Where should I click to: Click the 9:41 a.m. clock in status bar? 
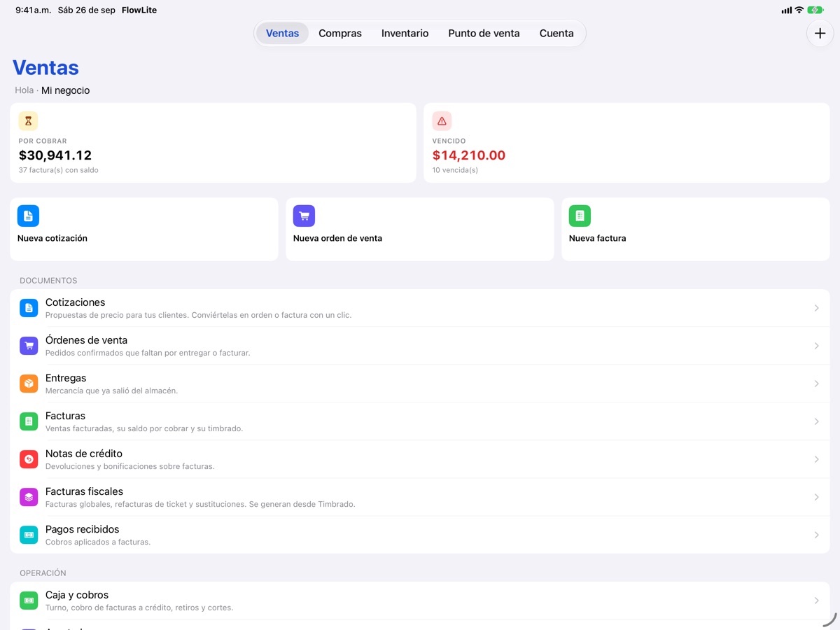(x=33, y=10)
